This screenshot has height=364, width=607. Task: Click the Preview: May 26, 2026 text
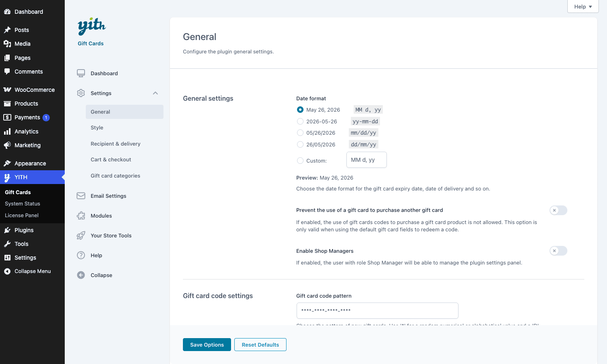click(325, 178)
